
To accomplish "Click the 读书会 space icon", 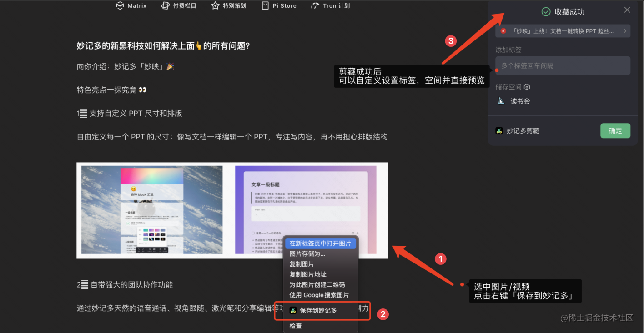I will tap(502, 101).
